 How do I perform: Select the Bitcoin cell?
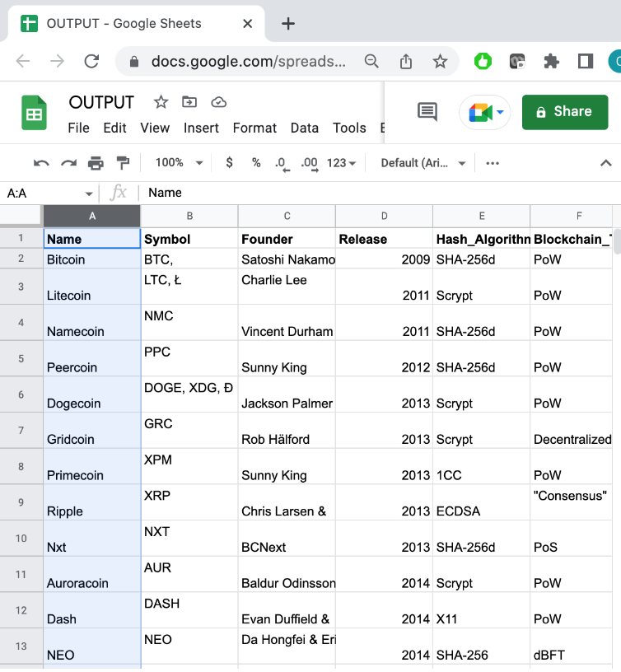(91, 259)
